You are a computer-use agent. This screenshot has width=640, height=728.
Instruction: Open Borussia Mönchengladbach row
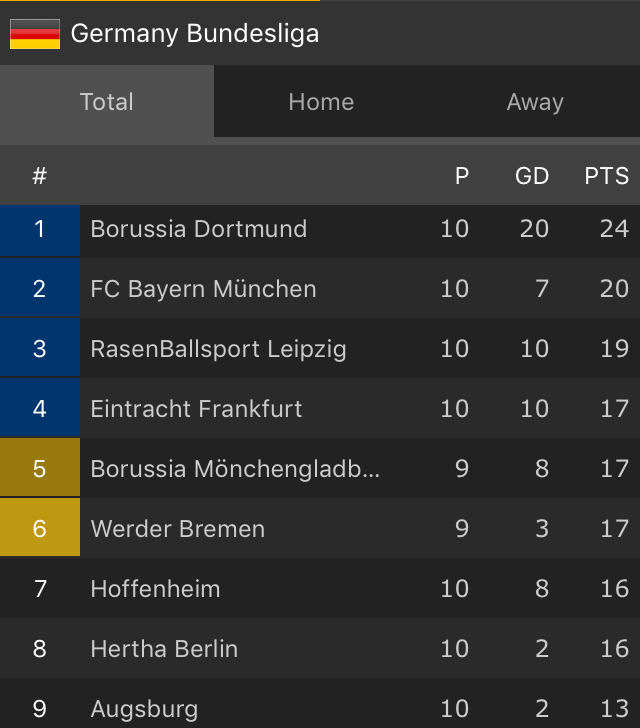pos(235,469)
